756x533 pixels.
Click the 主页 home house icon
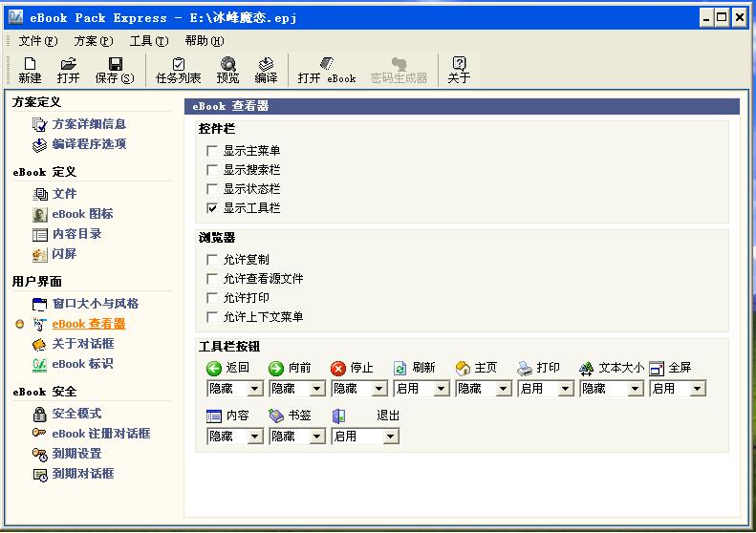tap(463, 369)
